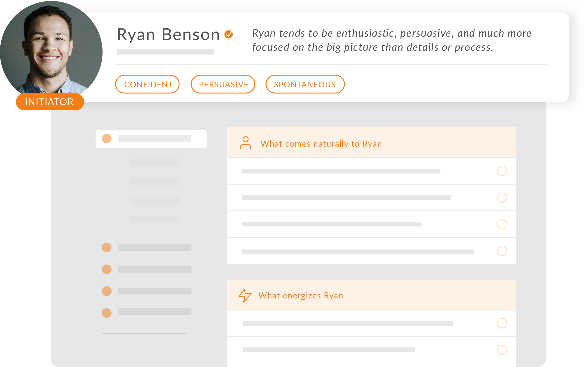Screen dimensions: 588x367
Task: Select first radio circle under What comes naturally
Action: click(x=502, y=171)
